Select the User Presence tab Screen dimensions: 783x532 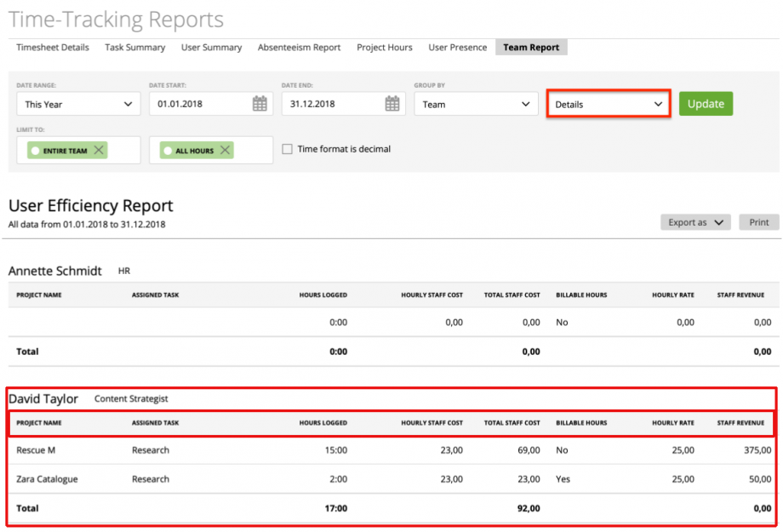pos(457,48)
